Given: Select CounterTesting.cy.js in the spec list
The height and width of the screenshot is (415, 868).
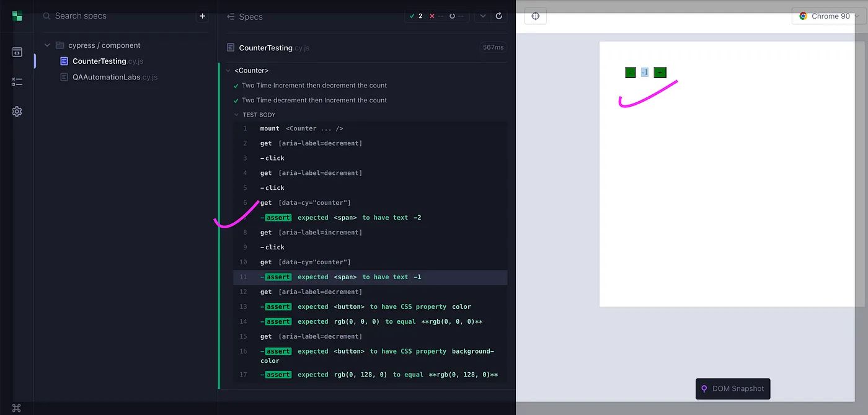Looking at the screenshot, I should pyautogui.click(x=107, y=61).
